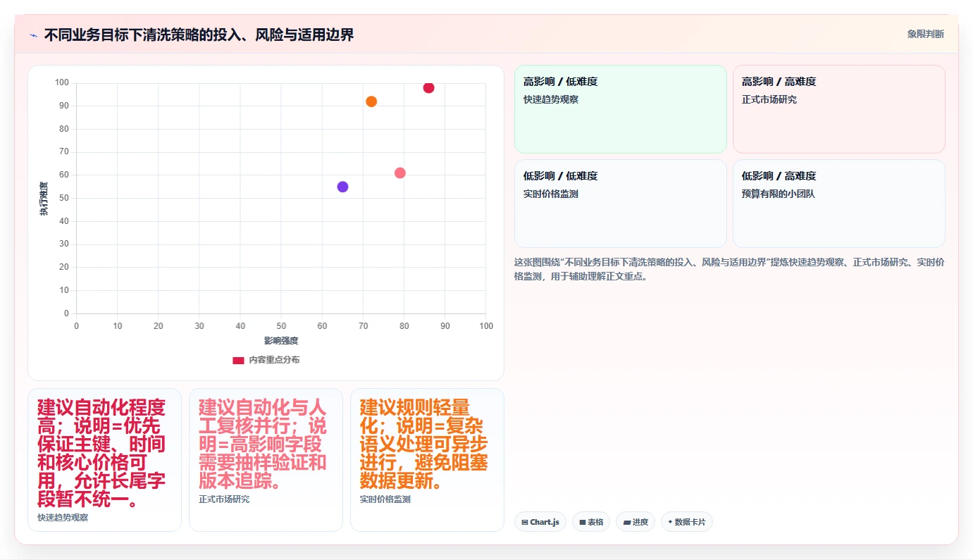Click the 表格 tag

(x=591, y=522)
